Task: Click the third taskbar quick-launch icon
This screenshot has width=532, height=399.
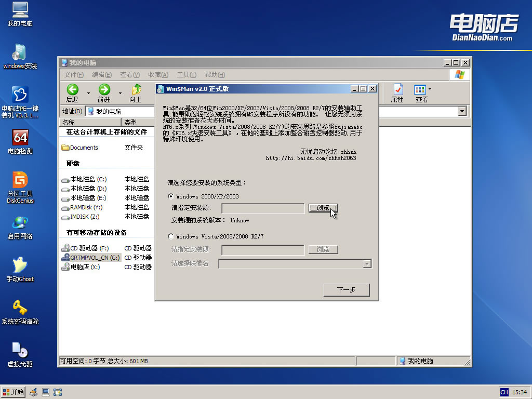Action: [58, 393]
